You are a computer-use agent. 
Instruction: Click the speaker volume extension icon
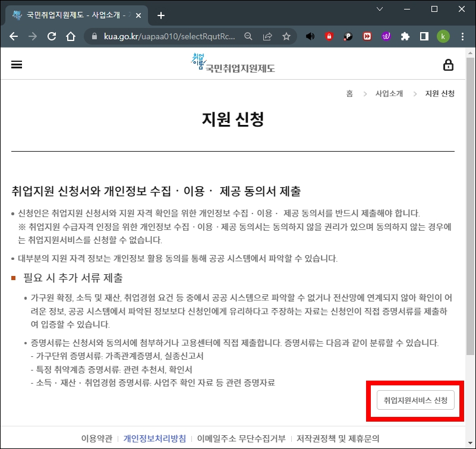pos(309,36)
